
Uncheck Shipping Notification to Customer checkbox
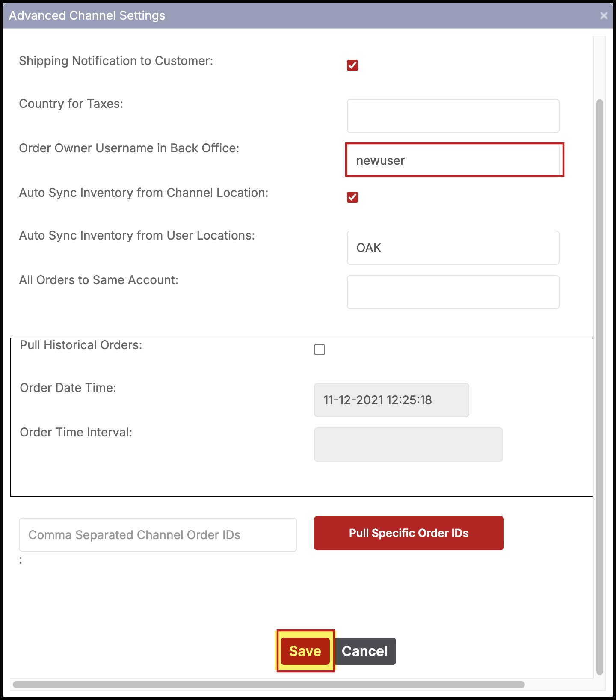(352, 65)
